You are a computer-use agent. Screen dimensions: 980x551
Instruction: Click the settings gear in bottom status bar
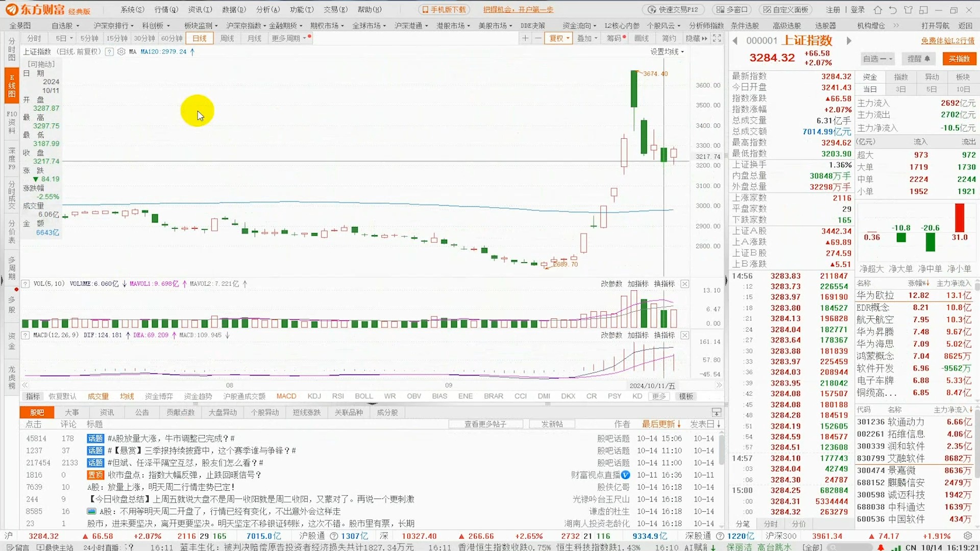click(968, 536)
